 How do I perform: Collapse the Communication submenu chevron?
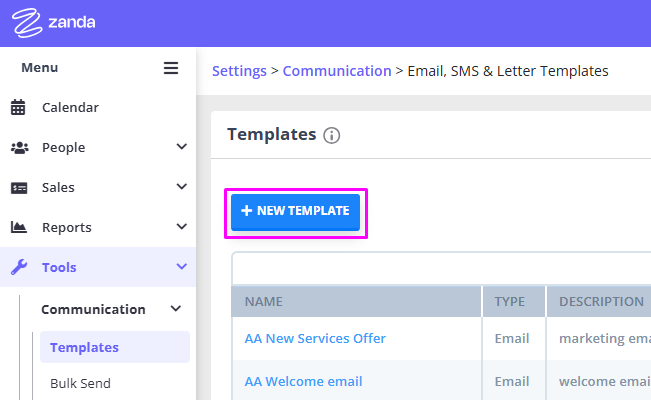tap(176, 309)
